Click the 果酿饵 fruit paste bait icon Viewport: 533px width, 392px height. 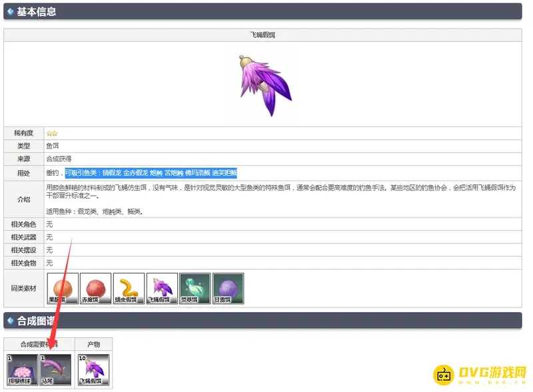[63, 288]
